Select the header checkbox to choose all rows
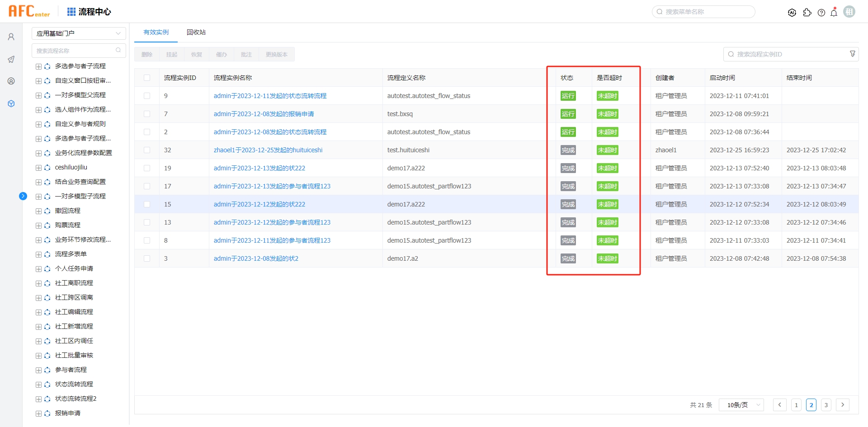 [x=147, y=77]
